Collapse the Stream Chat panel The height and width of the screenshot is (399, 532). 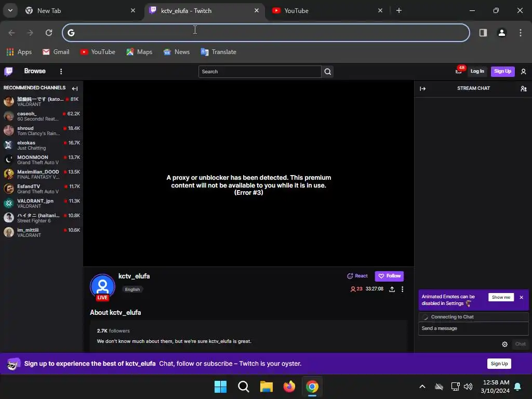coord(422,88)
